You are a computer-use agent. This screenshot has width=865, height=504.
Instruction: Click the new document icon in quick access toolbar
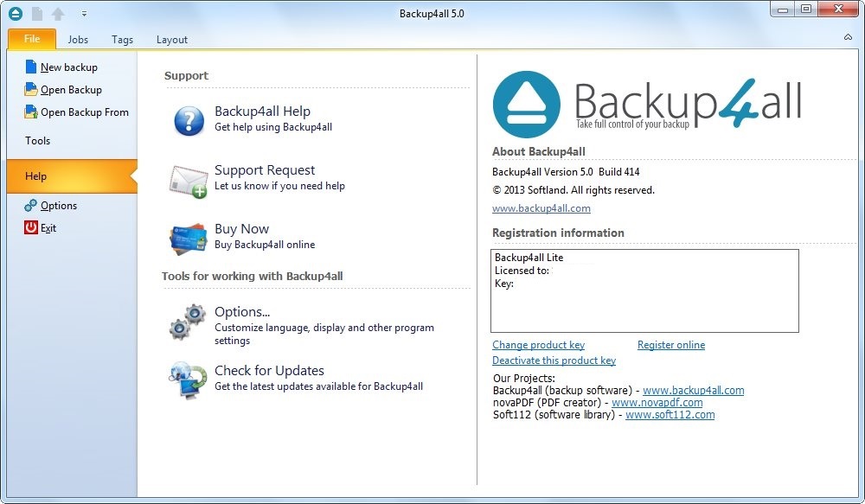coord(37,14)
